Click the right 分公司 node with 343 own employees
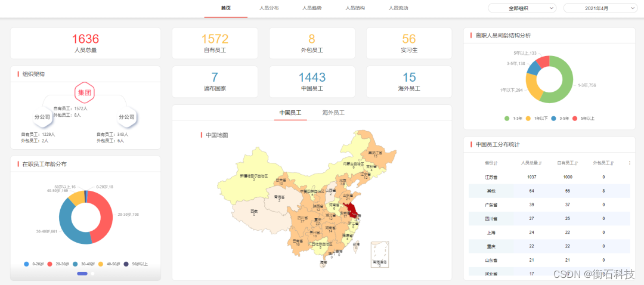Image resolution: width=644 pixels, height=285 pixels. [x=127, y=117]
